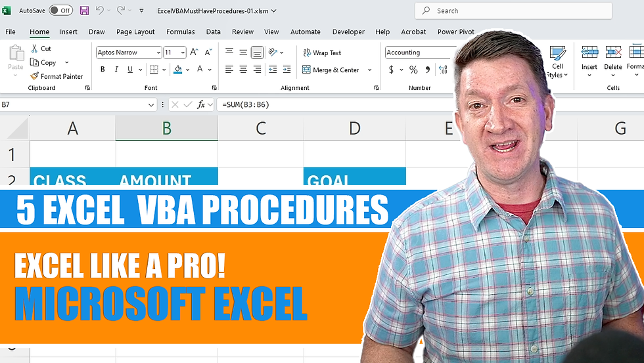Open the Copy dropdown arrow
The image size is (644, 363).
(66, 63)
